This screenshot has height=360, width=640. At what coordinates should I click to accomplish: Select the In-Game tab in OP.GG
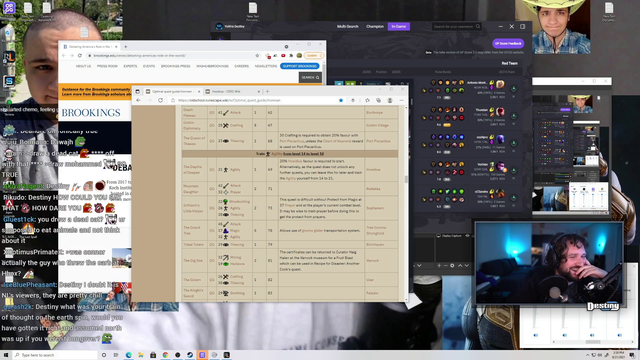(399, 27)
